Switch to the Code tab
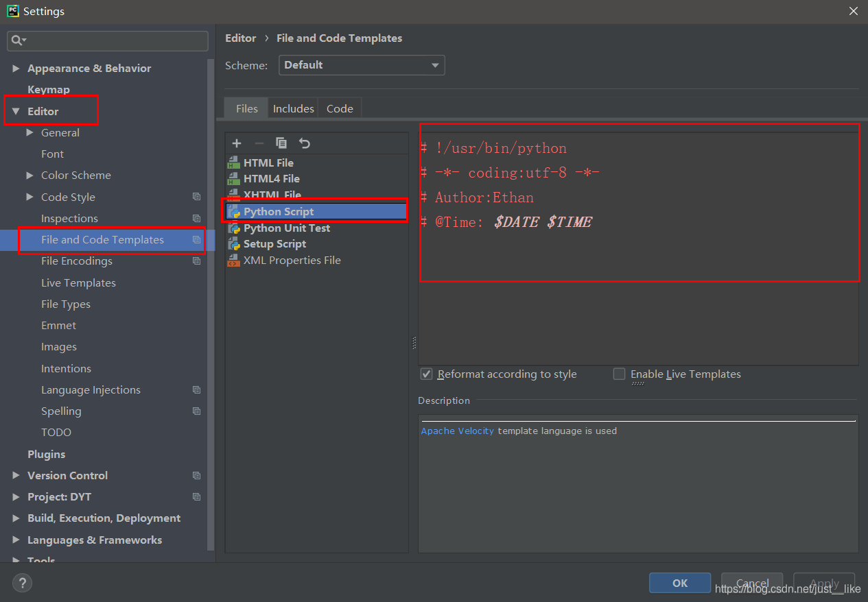 [x=340, y=108]
